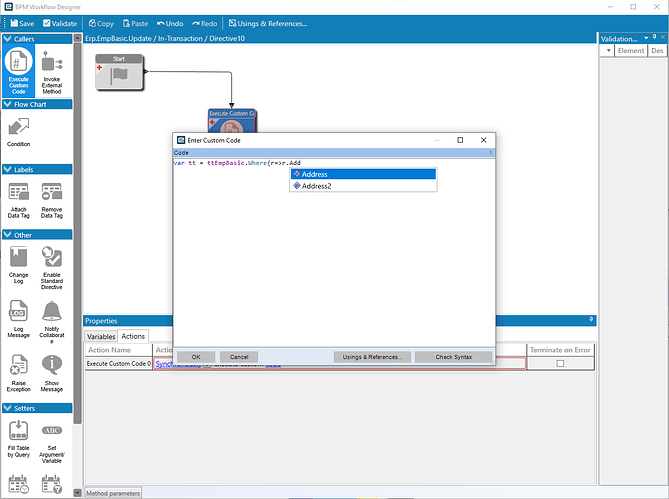Click Cancel in the Enter Custom Code dialog
Viewport: 669px width, 499px height.
point(239,357)
